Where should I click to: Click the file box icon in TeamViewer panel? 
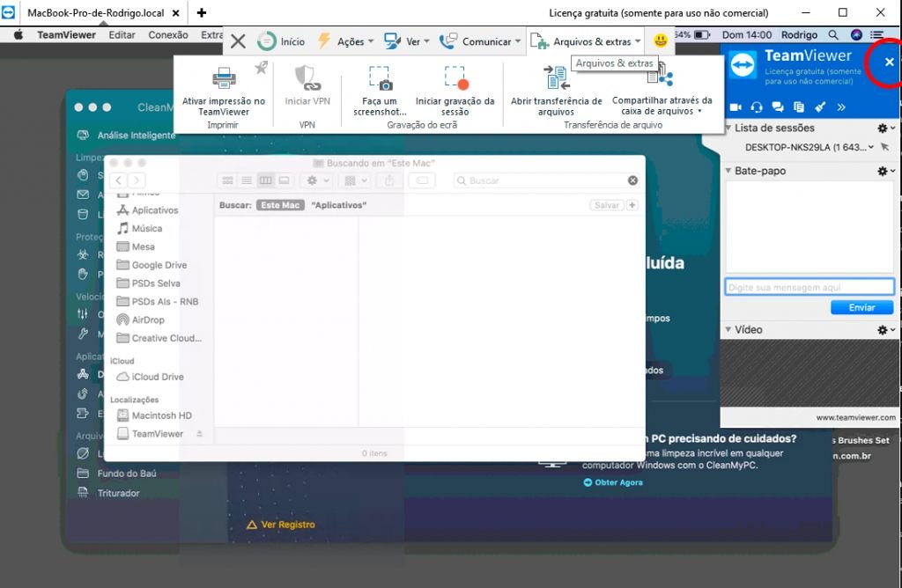pyautogui.click(x=798, y=107)
